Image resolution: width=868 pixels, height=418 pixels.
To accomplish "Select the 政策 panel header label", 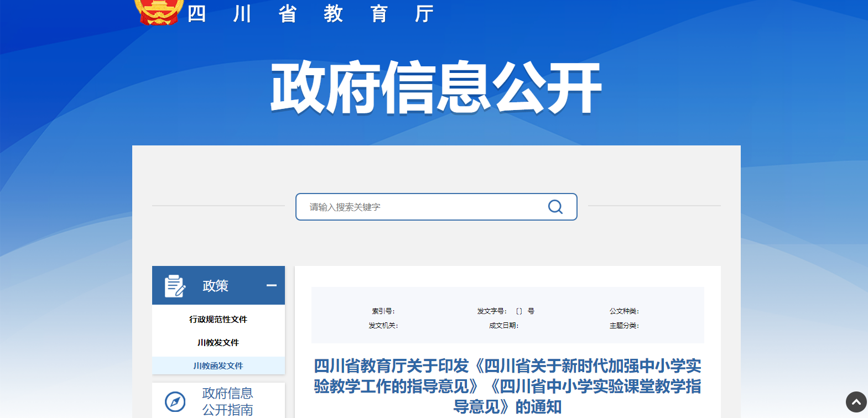I will pyautogui.click(x=215, y=286).
